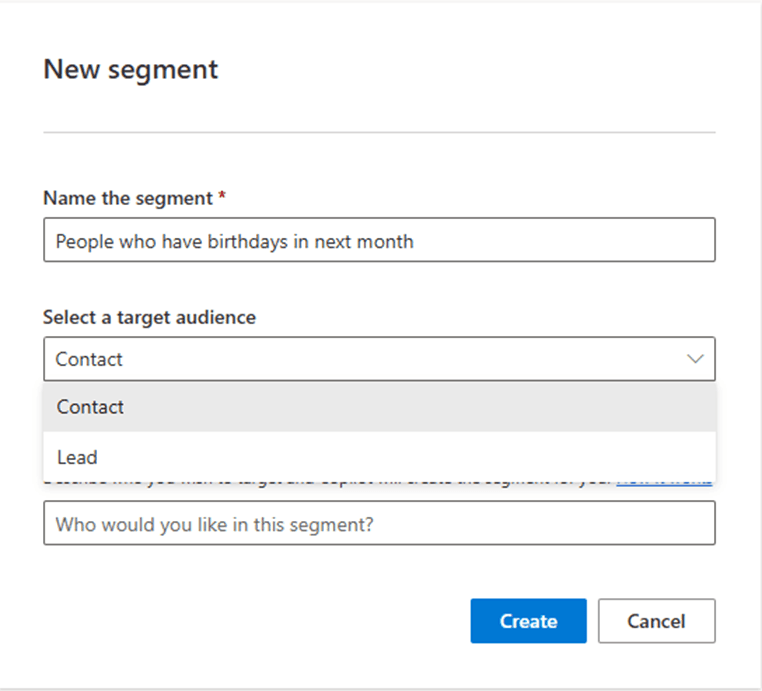Click the 'Name the segment' label
Screen dimensions: 762x691
pos(127,198)
